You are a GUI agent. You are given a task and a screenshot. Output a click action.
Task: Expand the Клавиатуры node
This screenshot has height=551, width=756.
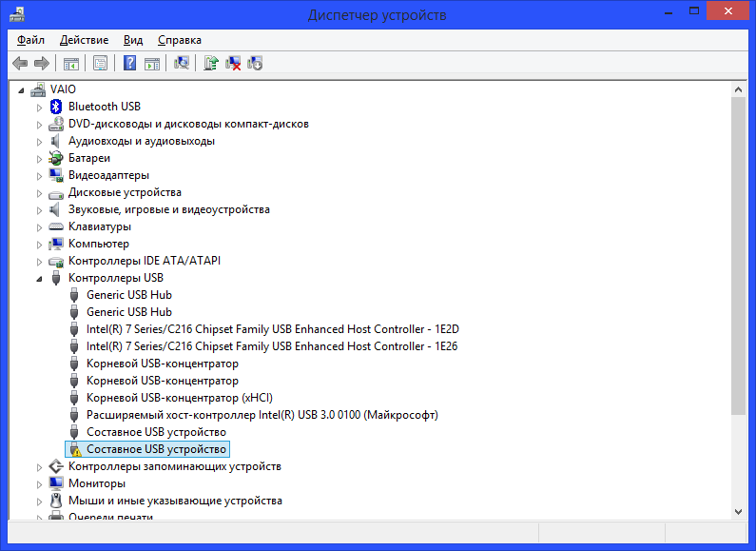coord(39,227)
